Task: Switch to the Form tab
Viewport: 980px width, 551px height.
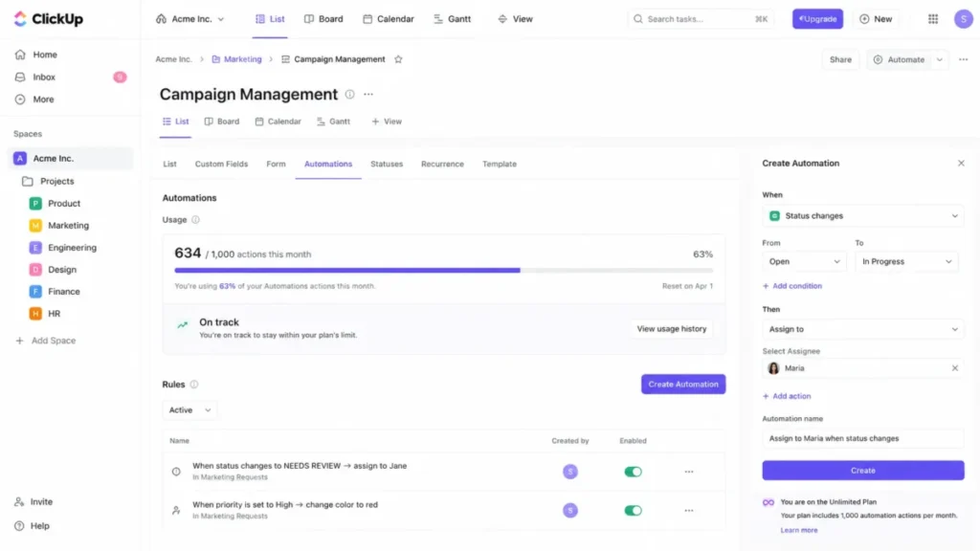Action: [x=276, y=164]
